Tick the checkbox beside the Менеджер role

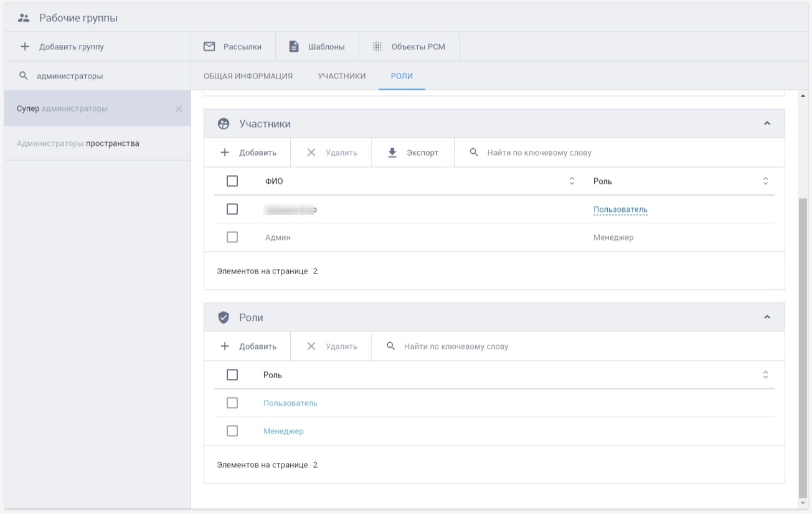[232, 431]
